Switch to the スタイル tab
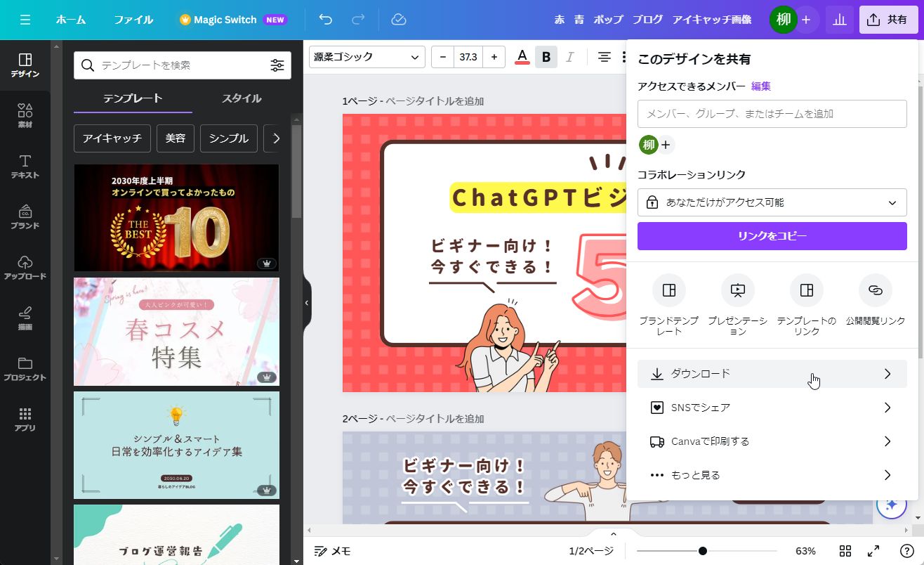This screenshot has height=565, width=924. click(242, 98)
